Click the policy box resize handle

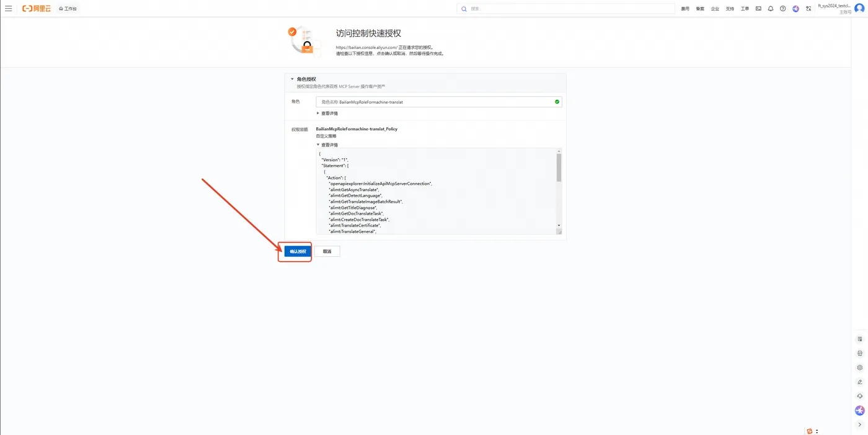pyautogui.click(x=559, y=231)
